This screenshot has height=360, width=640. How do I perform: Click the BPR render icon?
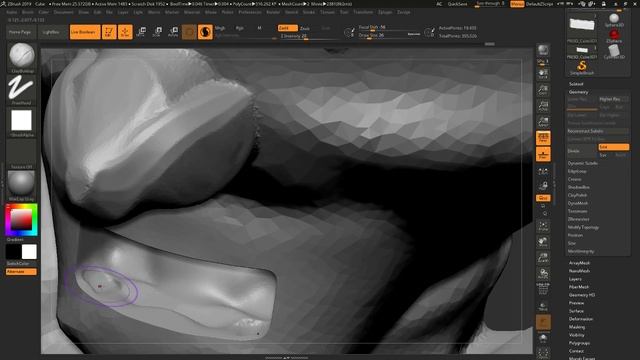543,50
